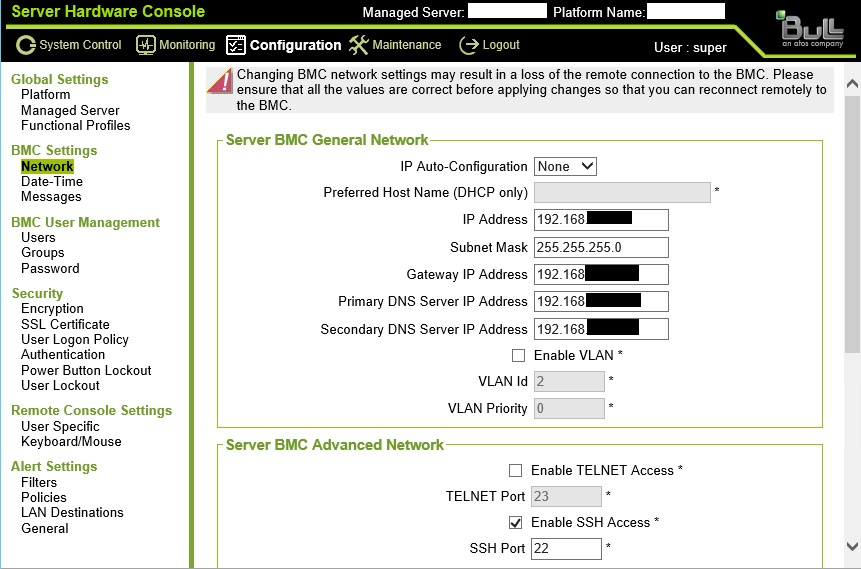The image size is (861, 569).
Task: Open Encryption security settings
Action: (53, 309)
